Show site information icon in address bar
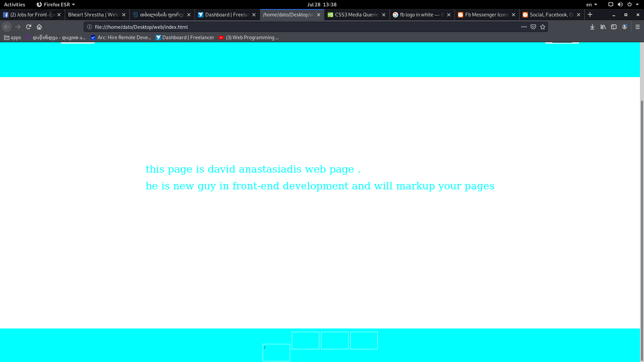 point(90,27)
